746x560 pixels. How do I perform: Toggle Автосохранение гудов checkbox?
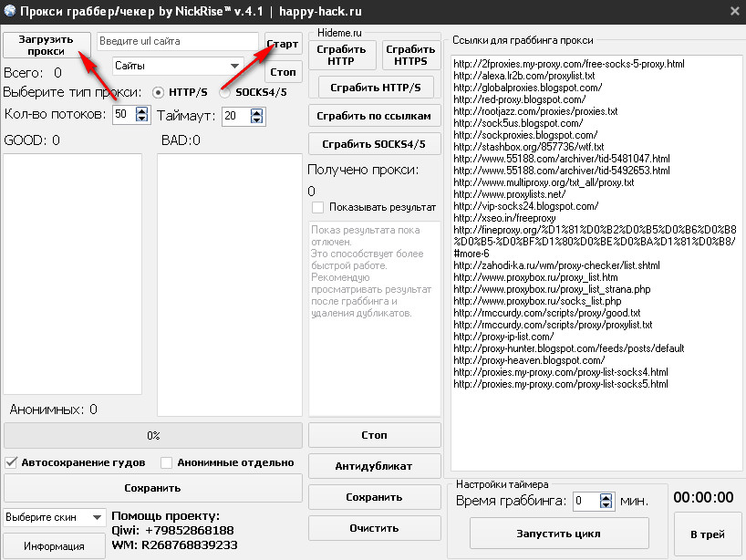[x=11, y=462]
